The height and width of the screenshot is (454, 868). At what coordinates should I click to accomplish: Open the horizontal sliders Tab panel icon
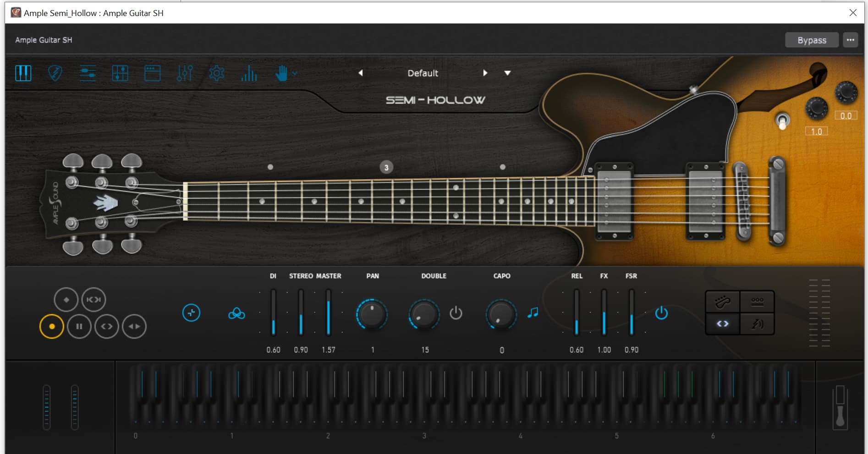88,73
